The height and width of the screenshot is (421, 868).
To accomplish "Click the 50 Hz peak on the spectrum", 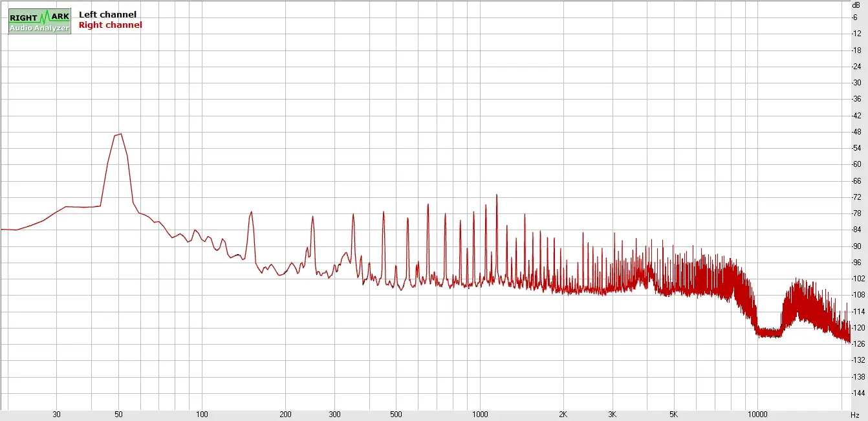I will [120, 135].
